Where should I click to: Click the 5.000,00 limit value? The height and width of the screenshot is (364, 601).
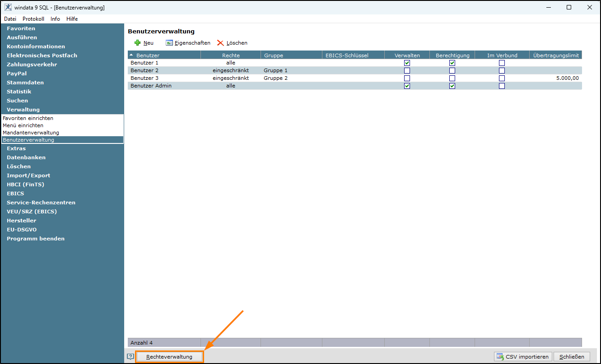pos(568,78)
